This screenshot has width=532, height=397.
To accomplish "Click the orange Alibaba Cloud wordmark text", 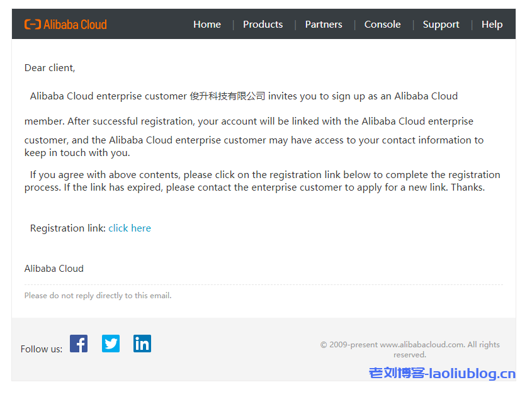I will point(75,25).
